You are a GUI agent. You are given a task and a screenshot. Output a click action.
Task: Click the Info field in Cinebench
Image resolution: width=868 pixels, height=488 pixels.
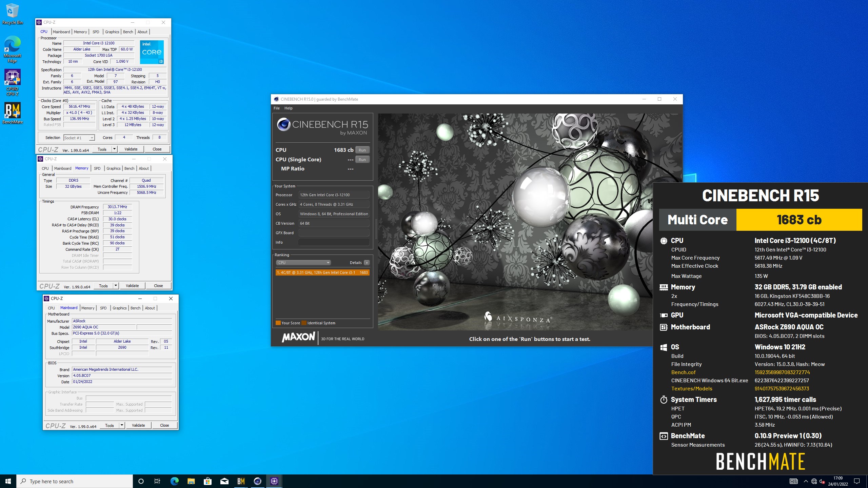click(334, 242)
